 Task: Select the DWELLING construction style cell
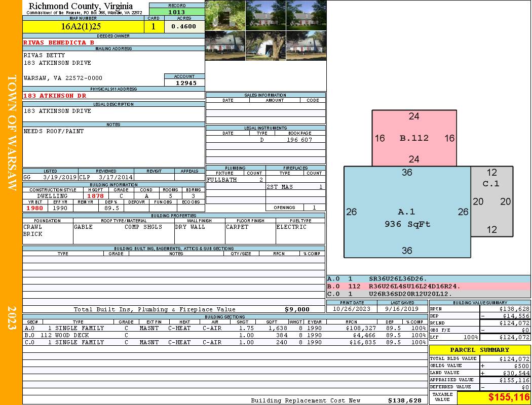pyautogui.click(x=53, y=196)
